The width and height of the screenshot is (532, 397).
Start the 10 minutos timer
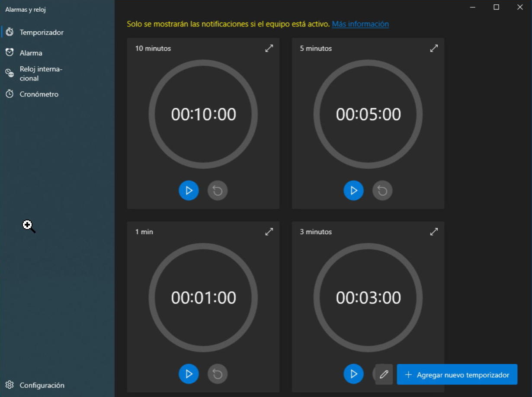pos(189,190)
